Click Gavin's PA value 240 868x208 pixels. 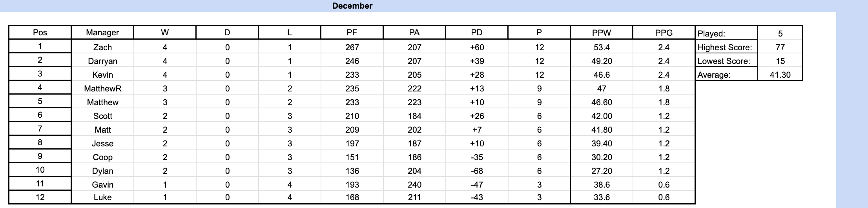(x=414, y=185)
